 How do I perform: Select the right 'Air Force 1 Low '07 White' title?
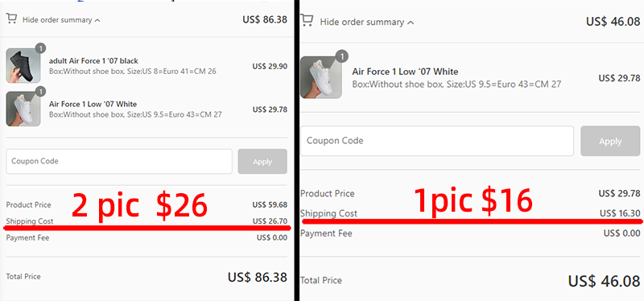405,72
